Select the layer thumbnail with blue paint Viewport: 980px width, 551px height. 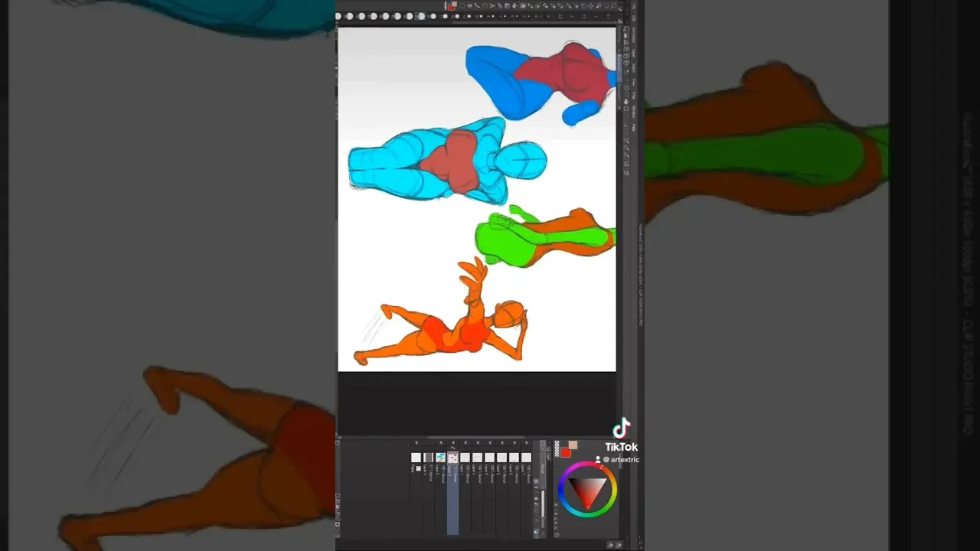[x=440, y=458]
